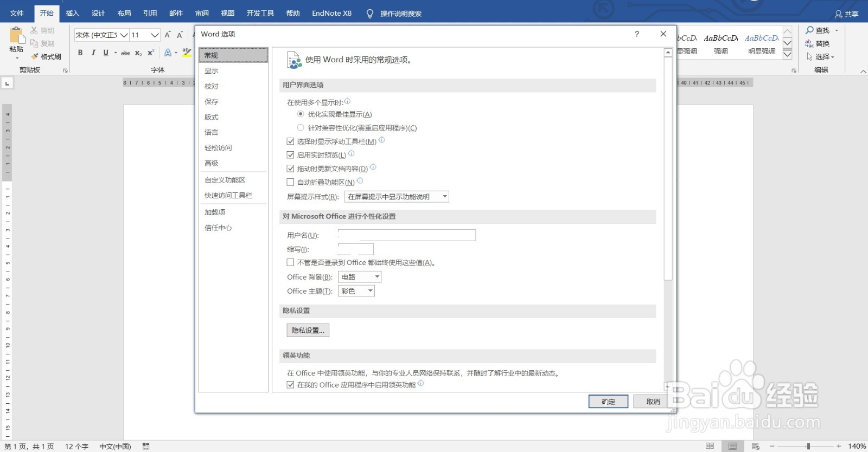Toggle show Mini Toolbar on selection

(290, 141)
